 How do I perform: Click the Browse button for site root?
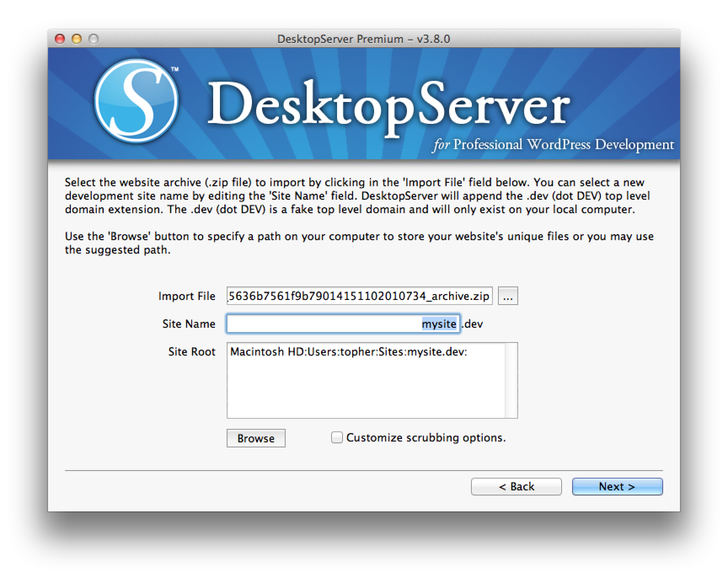coord(256,438)
